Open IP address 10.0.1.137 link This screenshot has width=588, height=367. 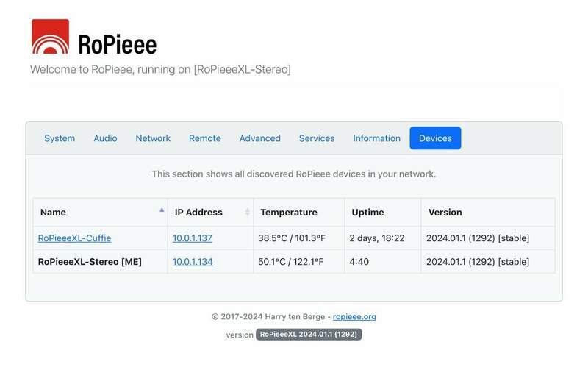click(x=193, y=238)
